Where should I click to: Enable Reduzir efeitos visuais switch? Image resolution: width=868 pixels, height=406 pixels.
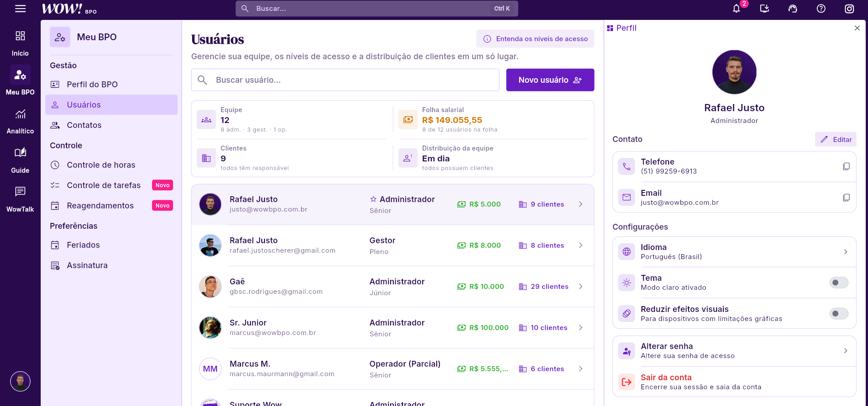839,314
